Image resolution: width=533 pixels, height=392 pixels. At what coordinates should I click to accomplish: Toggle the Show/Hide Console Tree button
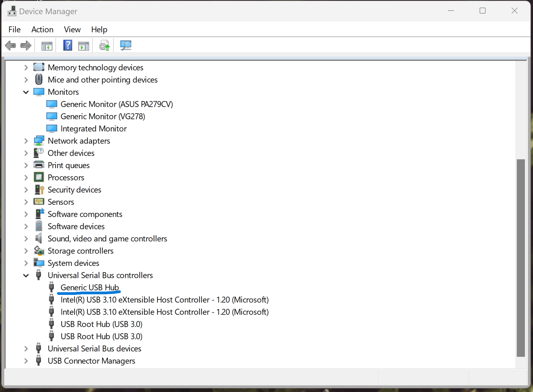click(46, 45)
